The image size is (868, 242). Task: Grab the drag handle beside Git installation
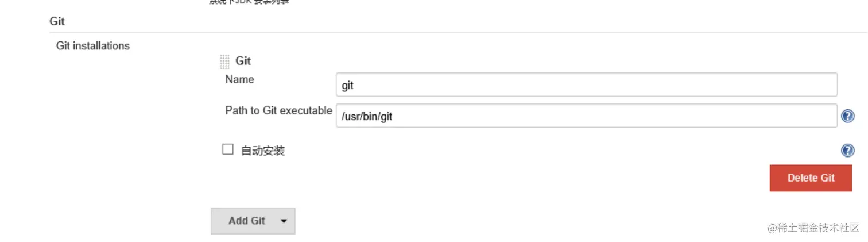coord(224,62)
